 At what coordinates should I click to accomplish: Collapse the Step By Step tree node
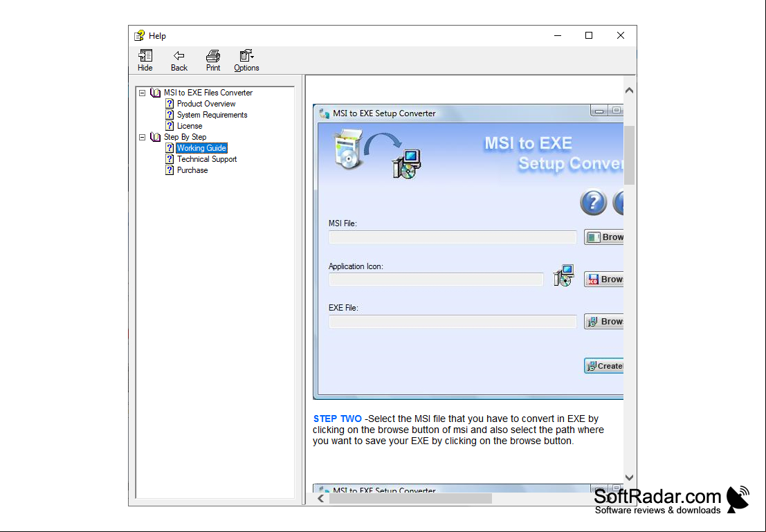point(142,137)
